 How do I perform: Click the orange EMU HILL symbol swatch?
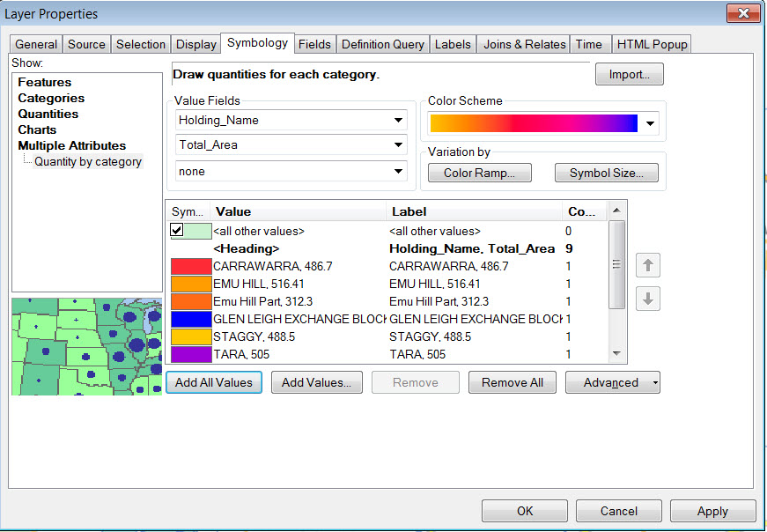tap(191, 284)
